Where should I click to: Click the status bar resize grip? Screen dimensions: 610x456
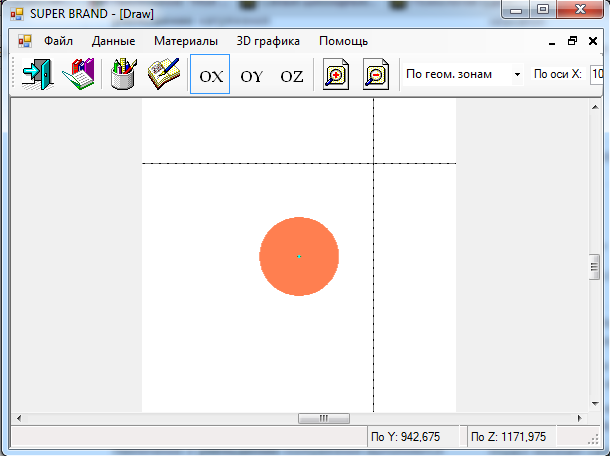coord(593,439)
